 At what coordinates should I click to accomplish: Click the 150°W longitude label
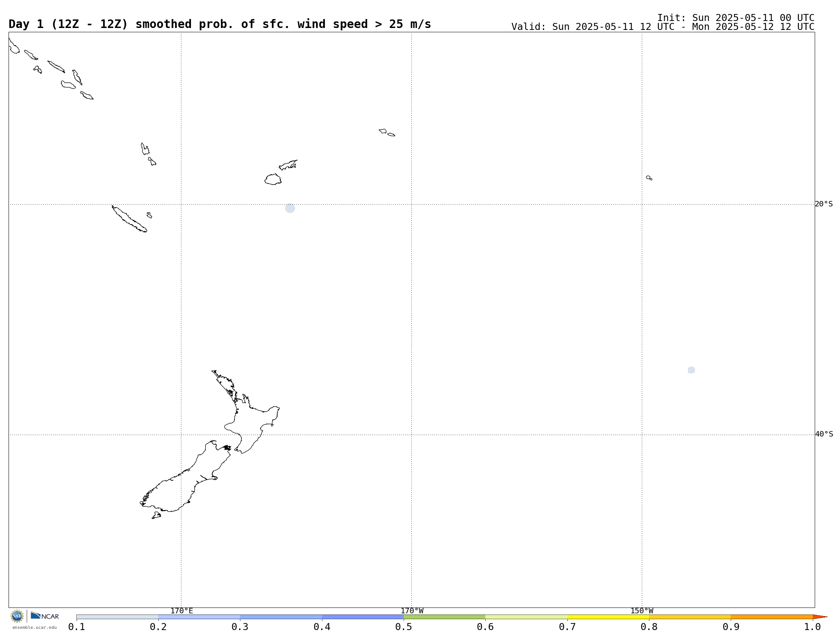click(x=642, y=611)
